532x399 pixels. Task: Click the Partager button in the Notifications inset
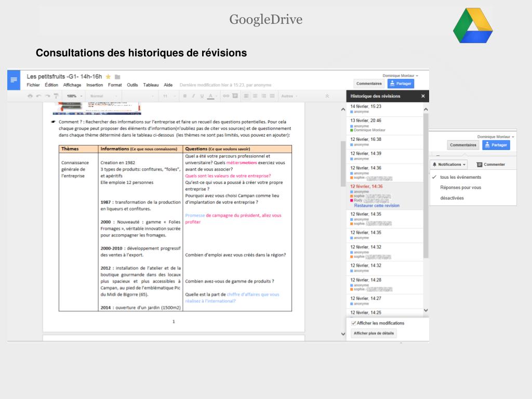[x=496, y=145]
